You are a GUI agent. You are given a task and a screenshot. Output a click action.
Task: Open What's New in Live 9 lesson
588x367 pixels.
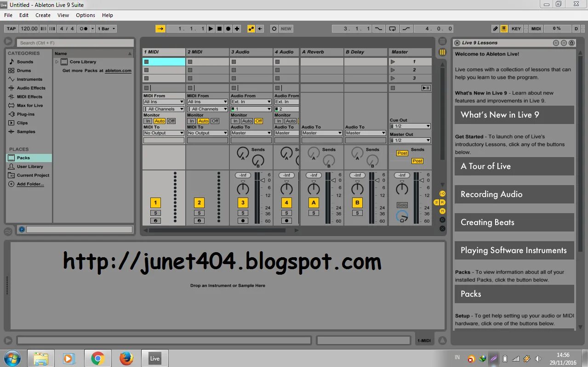point(514,115)
